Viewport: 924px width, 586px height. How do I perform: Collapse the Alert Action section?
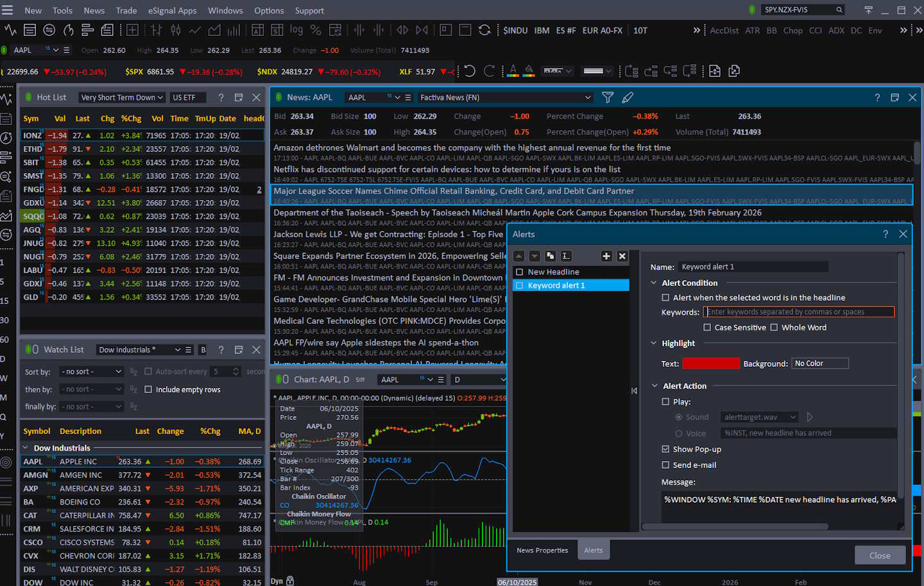click(x=654, y=386)
